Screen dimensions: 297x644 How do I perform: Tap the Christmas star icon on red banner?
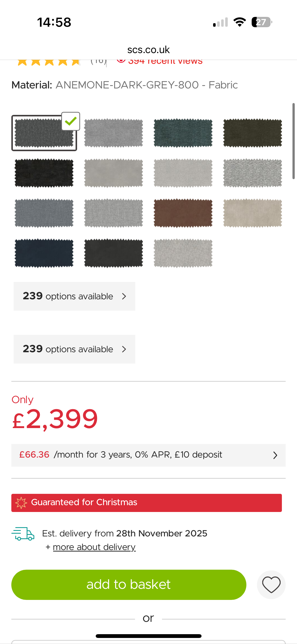[21, 503]
